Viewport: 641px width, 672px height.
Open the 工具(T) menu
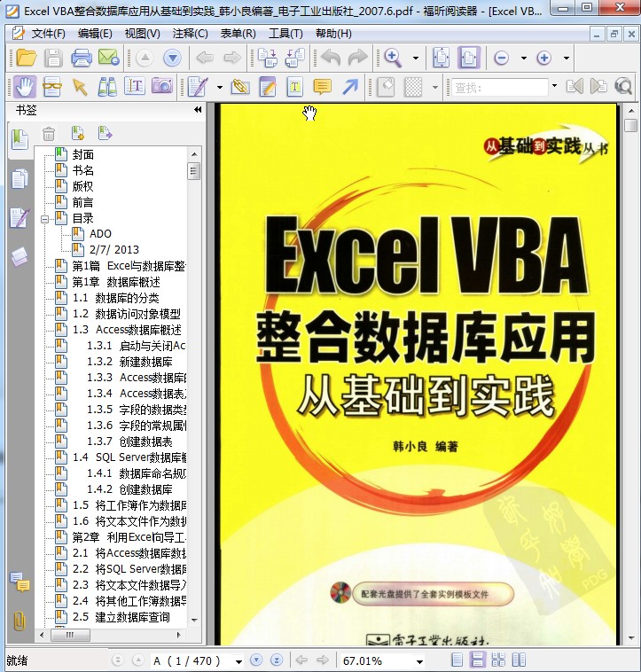pyautogui.click(x=285, y=34)
